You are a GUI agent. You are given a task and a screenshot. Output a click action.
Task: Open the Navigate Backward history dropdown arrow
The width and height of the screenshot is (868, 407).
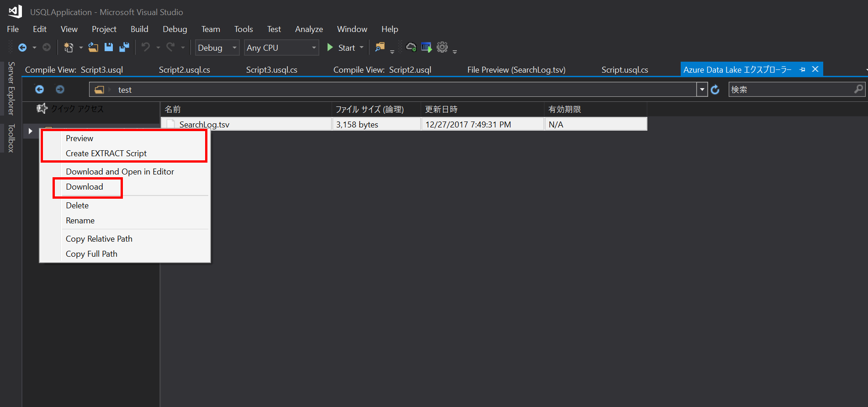pos(34,48)
